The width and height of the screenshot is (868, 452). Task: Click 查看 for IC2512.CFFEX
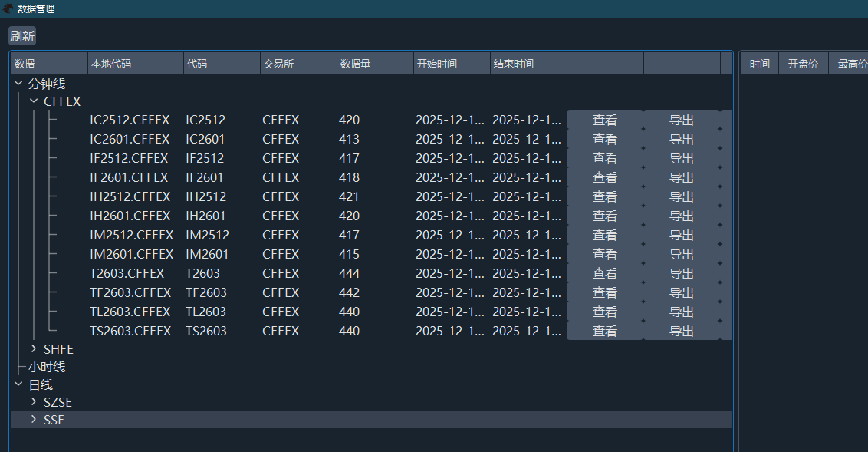(x=604, y=120)
